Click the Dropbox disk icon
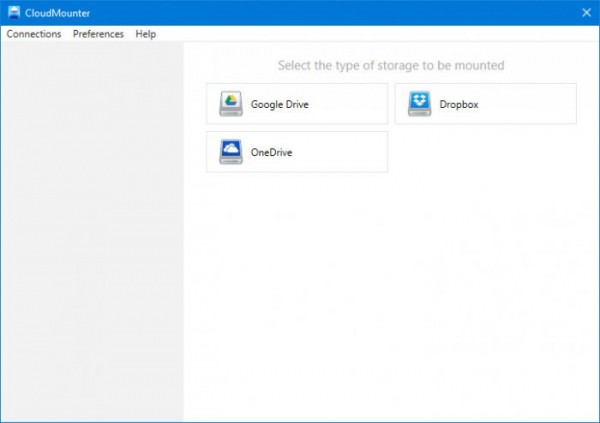The height and width of the screenshot is (423, 600). tap(419, 103)
